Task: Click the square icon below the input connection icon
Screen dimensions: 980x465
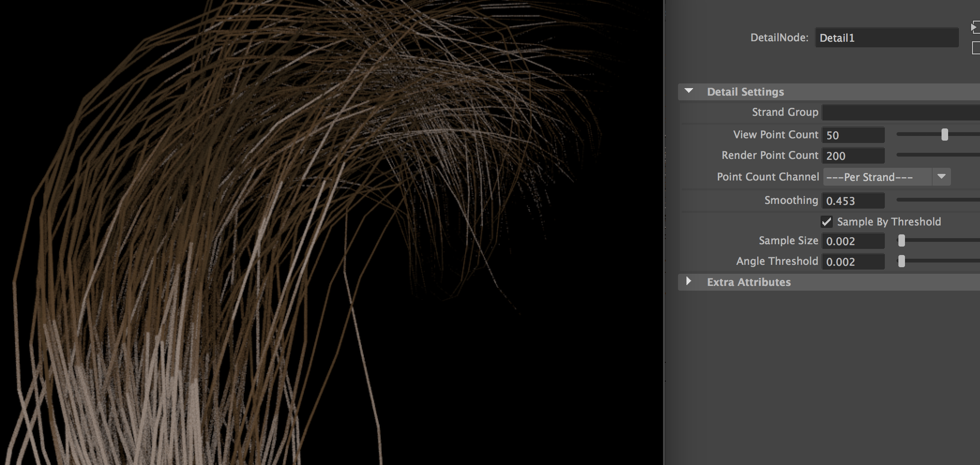Action: 976,48
